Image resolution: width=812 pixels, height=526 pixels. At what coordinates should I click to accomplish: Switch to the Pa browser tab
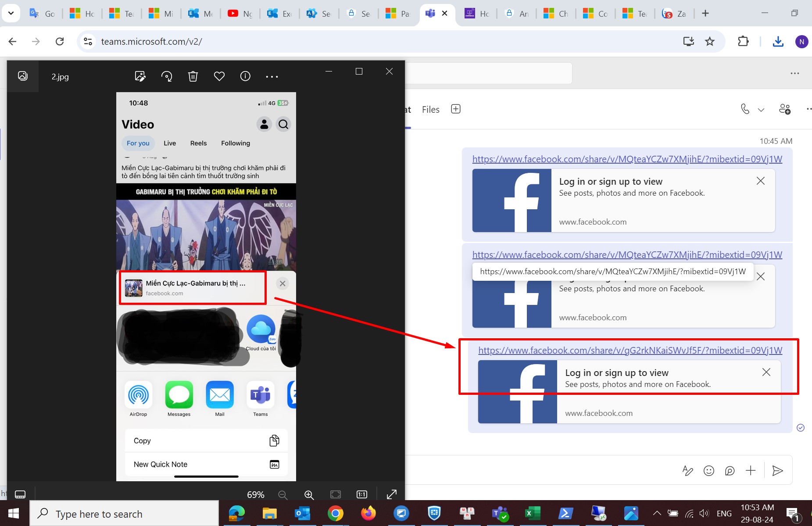[398, 14]
